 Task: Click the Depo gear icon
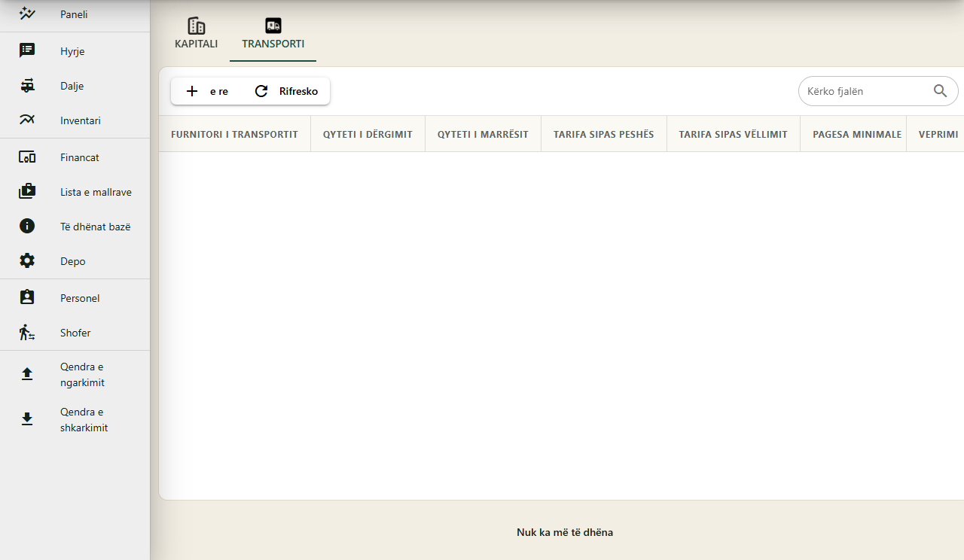[27, 261]
